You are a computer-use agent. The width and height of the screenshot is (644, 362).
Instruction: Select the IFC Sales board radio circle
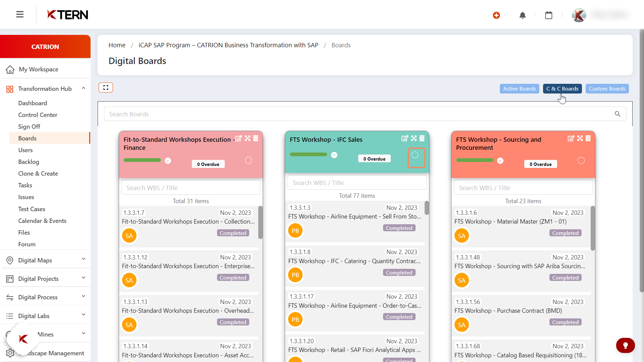click(x=415, y=155)
